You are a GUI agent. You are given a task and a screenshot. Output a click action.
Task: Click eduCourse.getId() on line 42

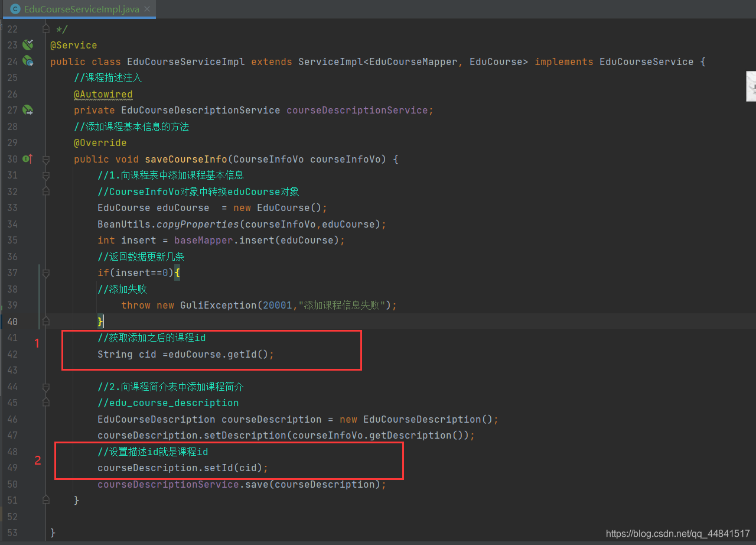click(219, 354)
